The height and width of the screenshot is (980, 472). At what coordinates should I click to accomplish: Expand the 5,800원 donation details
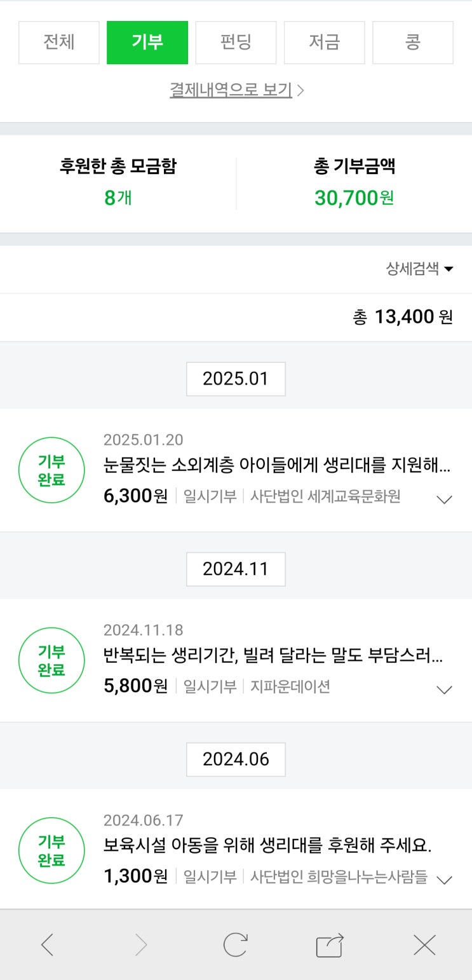tap(445, 690)
